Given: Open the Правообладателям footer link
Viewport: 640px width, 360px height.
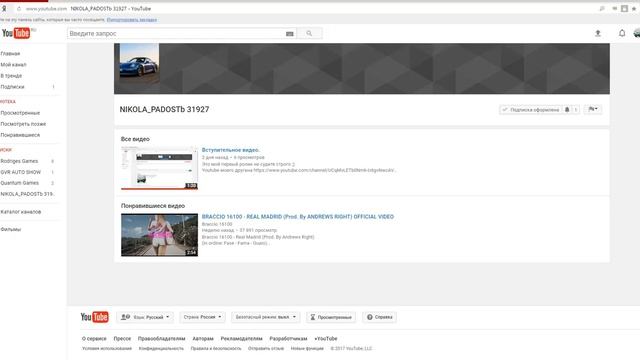Looking at the screenshot, I should pyautogui.click(x=161, y=338).
